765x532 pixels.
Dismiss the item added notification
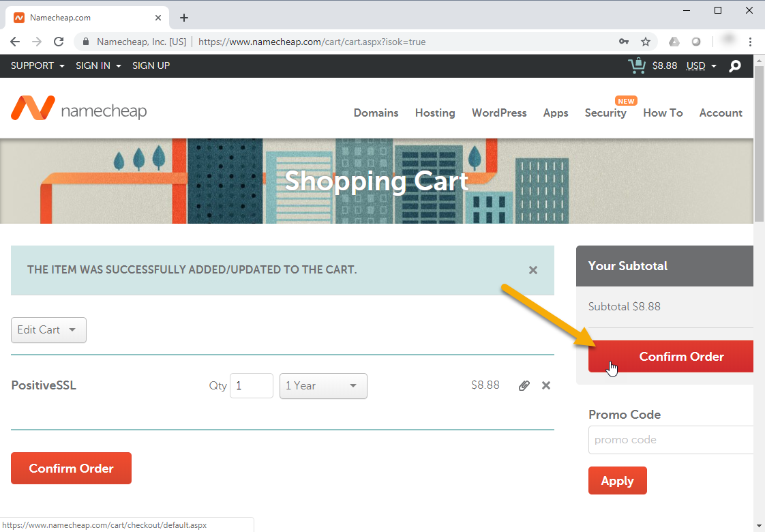click(x=532, y=270)
